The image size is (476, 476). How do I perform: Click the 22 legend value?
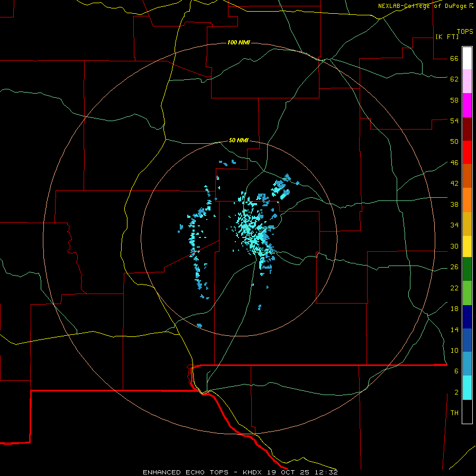(x=454, y=288)
